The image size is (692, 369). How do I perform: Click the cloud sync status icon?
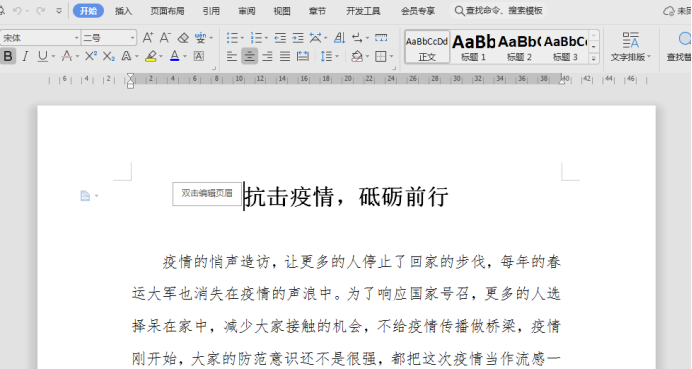(x=669, y=11)
